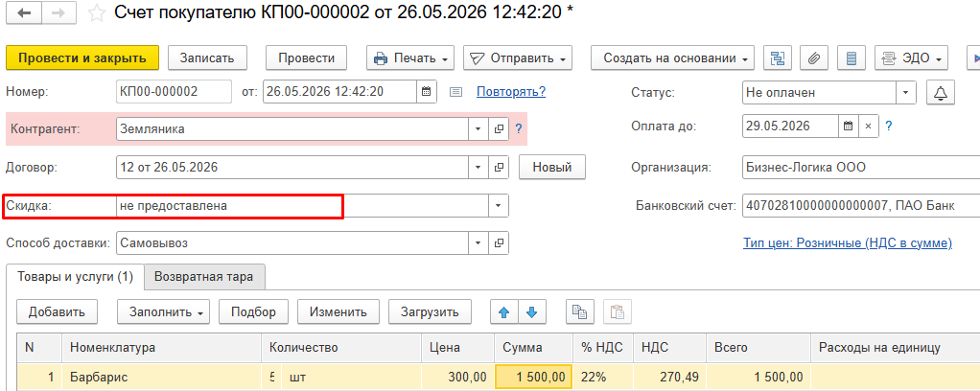Expand the Статус dropdown

[x=905, y=92]
